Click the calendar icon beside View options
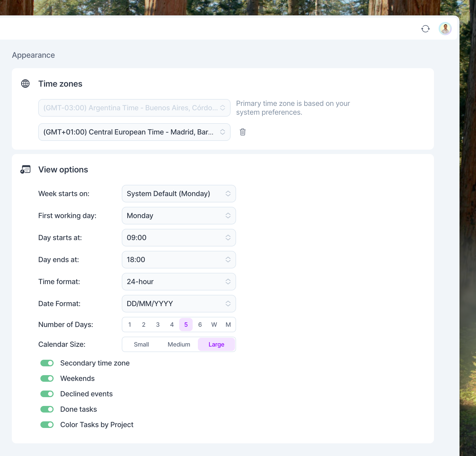476x456 pixels. point(25,169)
